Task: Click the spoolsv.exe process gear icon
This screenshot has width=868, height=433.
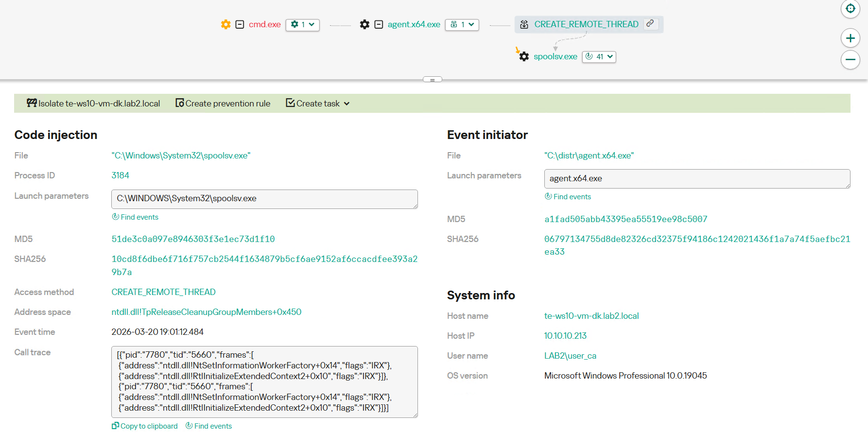Action: (524, 57)
